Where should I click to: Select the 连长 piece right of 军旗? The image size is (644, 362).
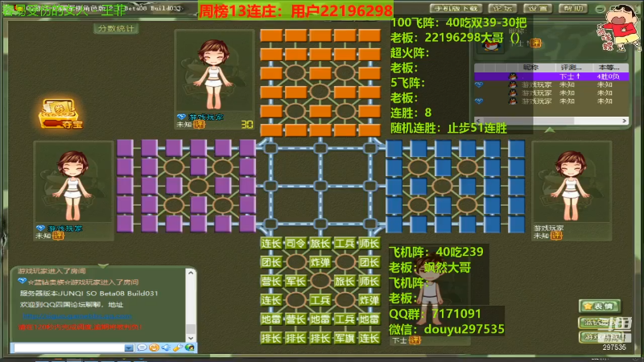pos(369,338)
